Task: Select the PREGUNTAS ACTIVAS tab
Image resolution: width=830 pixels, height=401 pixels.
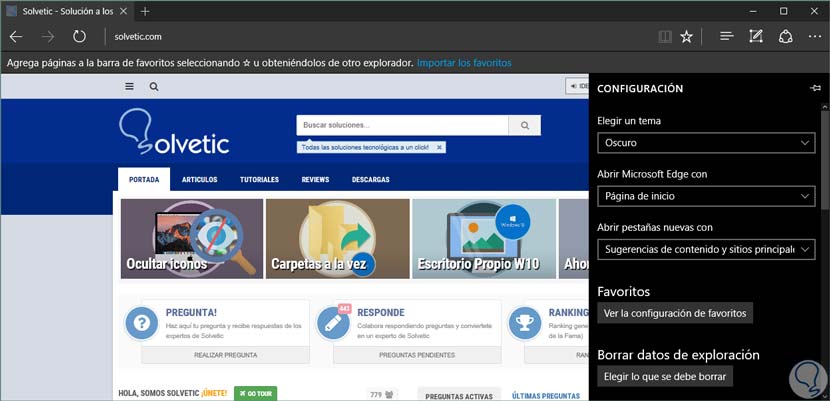Action: click(x=459, y=395)
